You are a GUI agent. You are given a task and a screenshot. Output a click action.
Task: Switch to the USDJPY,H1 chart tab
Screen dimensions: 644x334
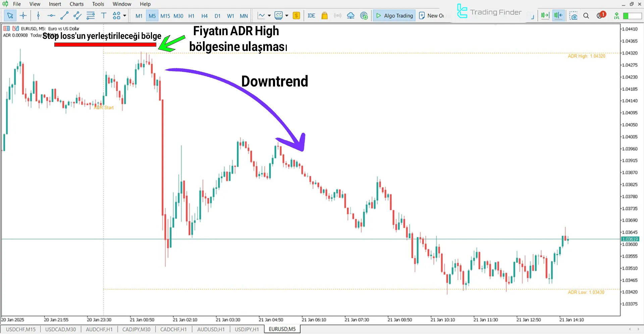click(247, 329)
